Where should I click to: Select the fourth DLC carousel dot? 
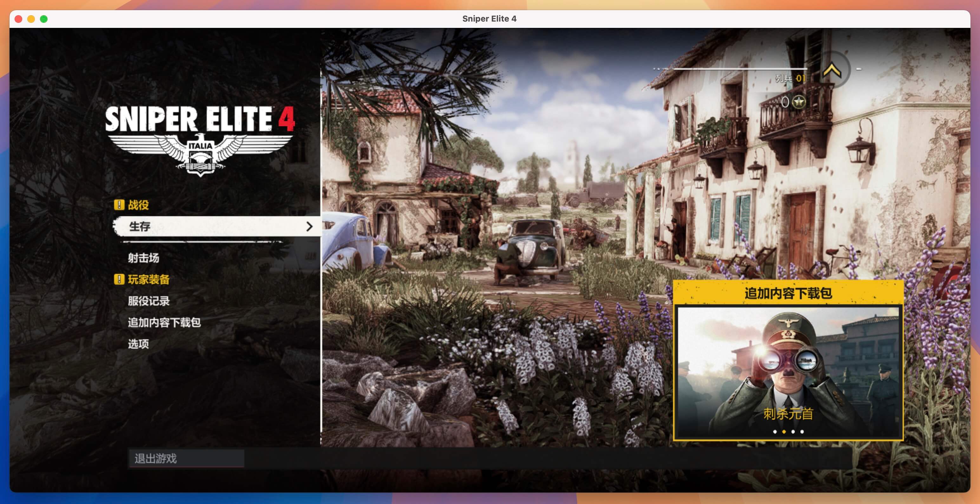coord(802,431)
